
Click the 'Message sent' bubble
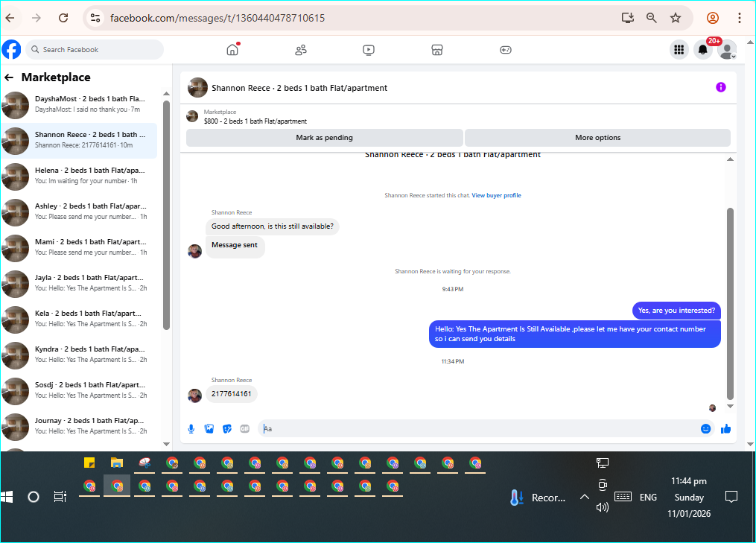(235, 246)
